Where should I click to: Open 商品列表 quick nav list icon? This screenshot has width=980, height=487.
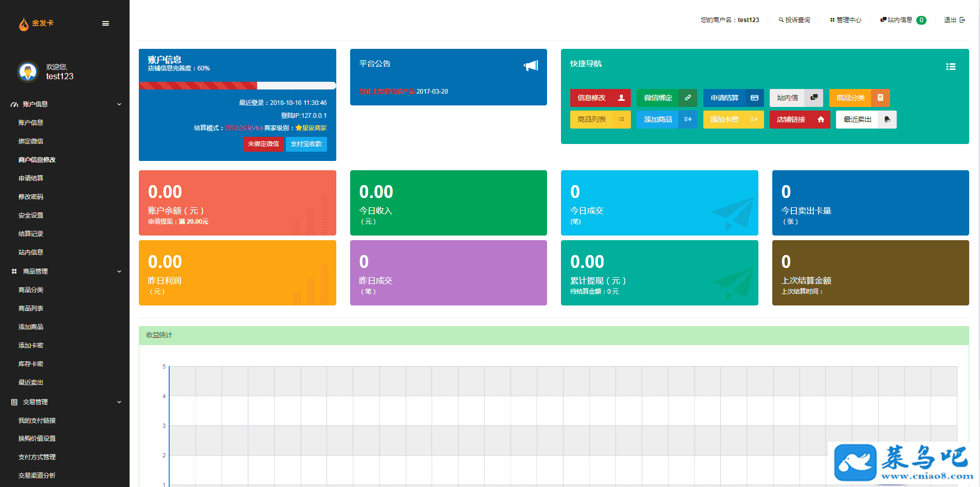621,119
